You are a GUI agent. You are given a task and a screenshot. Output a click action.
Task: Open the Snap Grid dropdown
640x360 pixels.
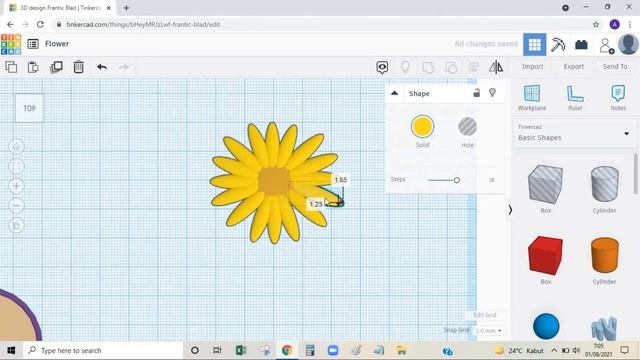(489, 331)
